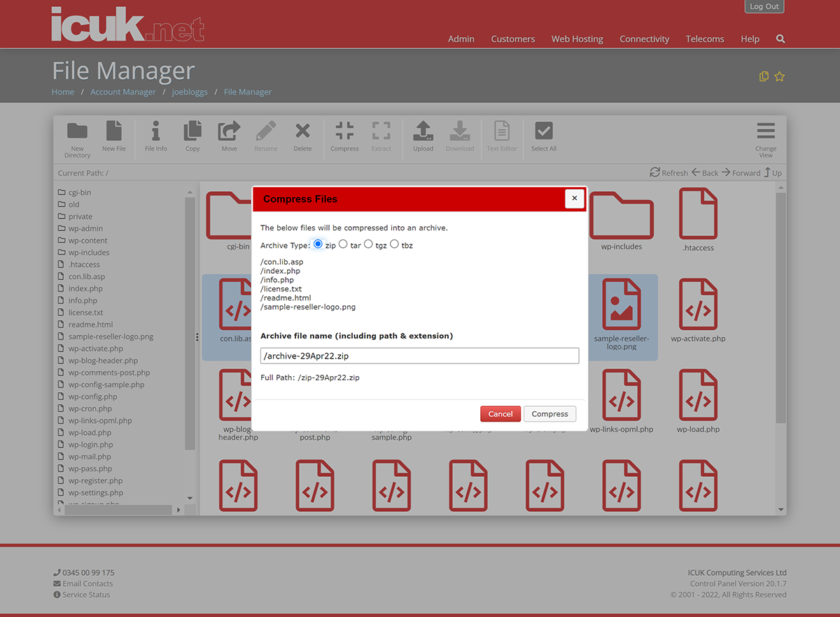Screen dimensions: 840x617
Task: Select the tbz archive type
Action: click(394, 244)
